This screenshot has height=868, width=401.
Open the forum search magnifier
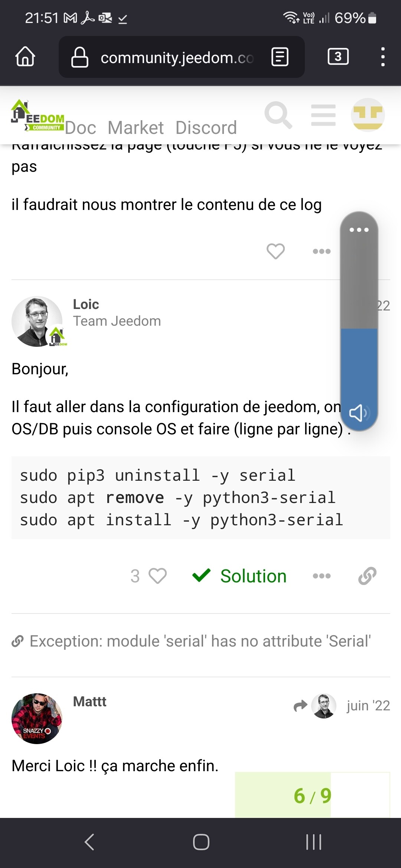[x=278, y=115]
